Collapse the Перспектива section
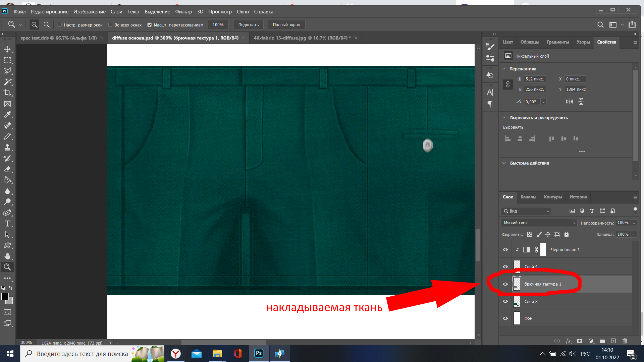 click(x=504, y=69)
